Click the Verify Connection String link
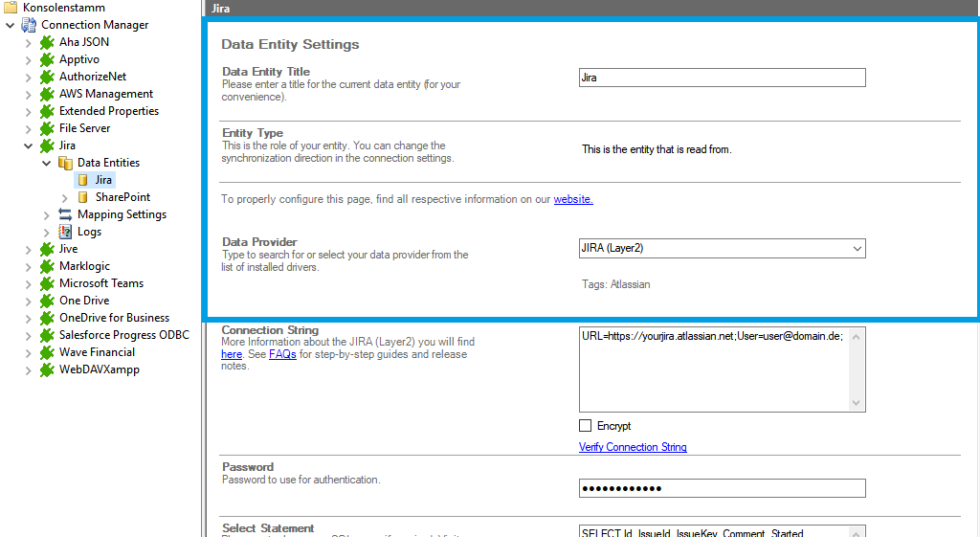980x537 pixels. [x=633, y=447]
